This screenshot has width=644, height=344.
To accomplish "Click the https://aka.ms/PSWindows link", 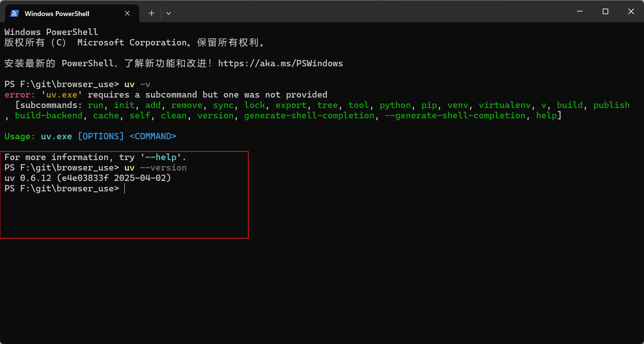I will click(x=280, y=63).
